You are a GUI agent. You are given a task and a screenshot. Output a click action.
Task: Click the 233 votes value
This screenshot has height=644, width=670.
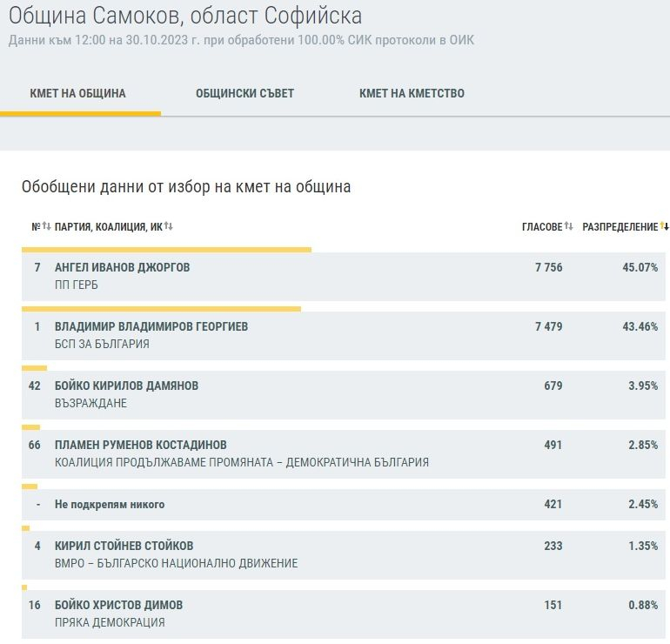pos(553,547)
